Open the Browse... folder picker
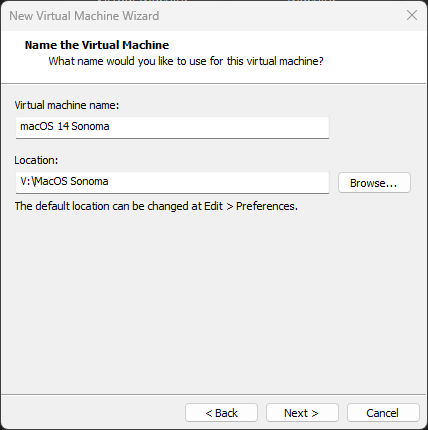The width and height of the screenshot is (428, 430). 374,183
